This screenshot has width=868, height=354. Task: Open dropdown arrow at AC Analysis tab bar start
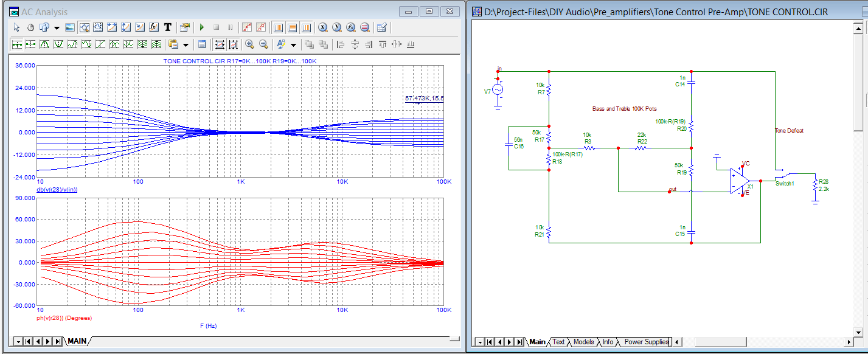coord(18,341)
